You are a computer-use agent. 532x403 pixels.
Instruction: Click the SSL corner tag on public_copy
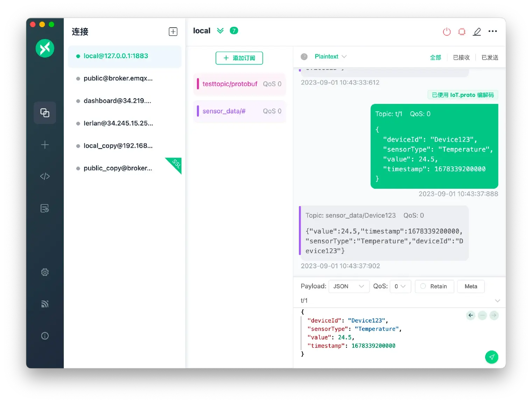coord(175,164)
